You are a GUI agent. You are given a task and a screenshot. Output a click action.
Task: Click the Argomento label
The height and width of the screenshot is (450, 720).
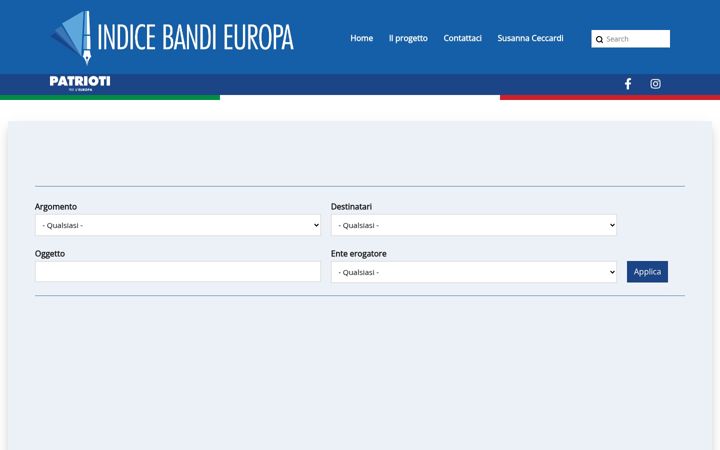[56, 207]
